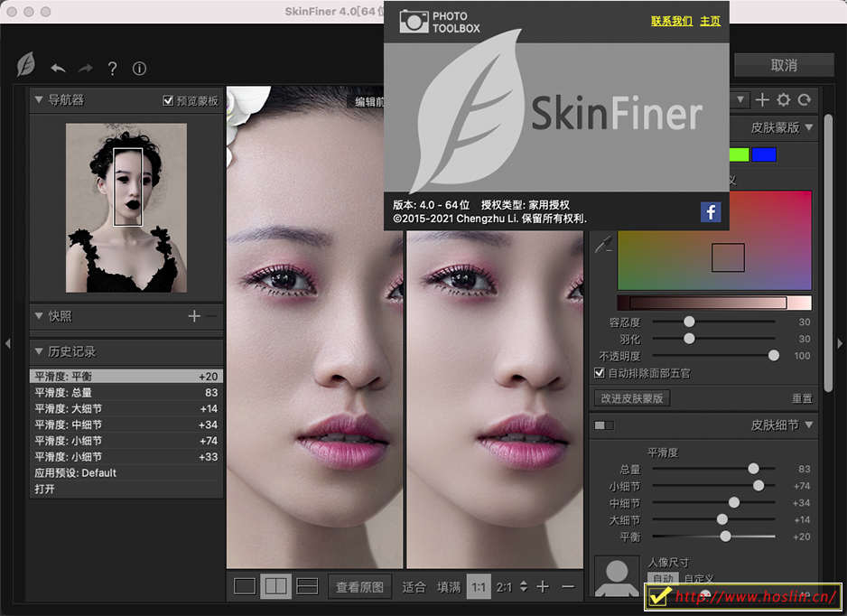Open help with the question mark icon
The height and width of the screenshot is (616, 847).
click(x=112, y=69)
